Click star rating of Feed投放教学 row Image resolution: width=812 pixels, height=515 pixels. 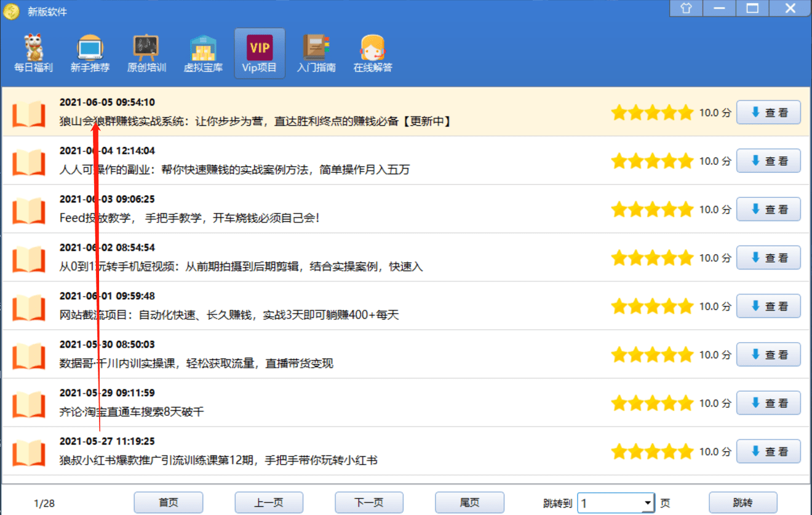point(652,209)
